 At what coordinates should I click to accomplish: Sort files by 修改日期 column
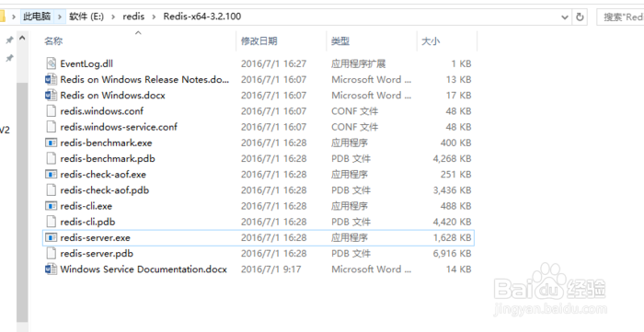tap(259, 41)
